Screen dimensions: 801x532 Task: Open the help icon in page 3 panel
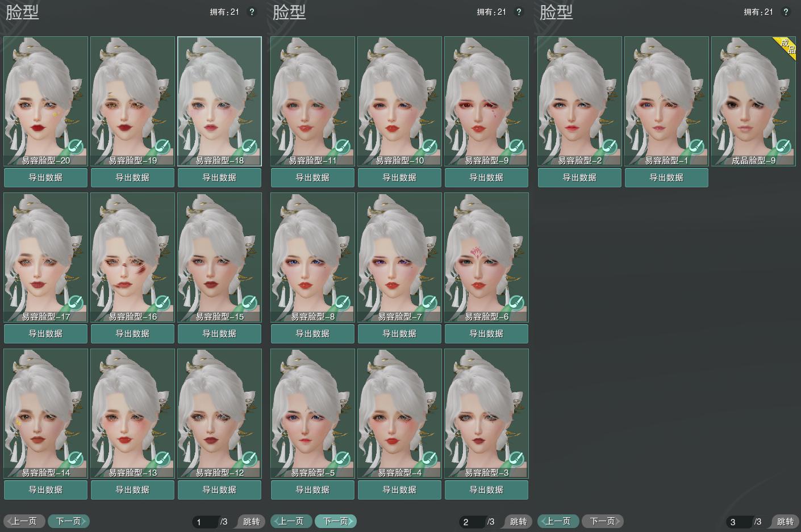(786, 12)
